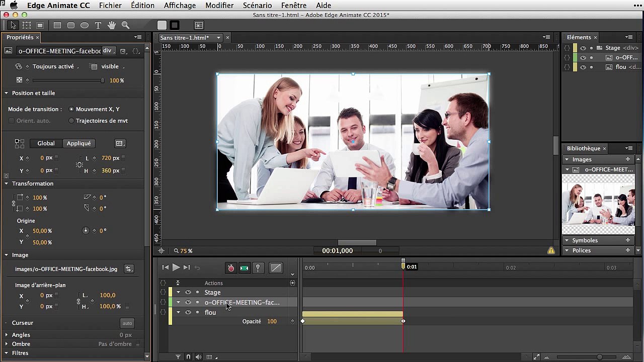
Task: Click the opacity slider in Propriétés
Action: 68,80
